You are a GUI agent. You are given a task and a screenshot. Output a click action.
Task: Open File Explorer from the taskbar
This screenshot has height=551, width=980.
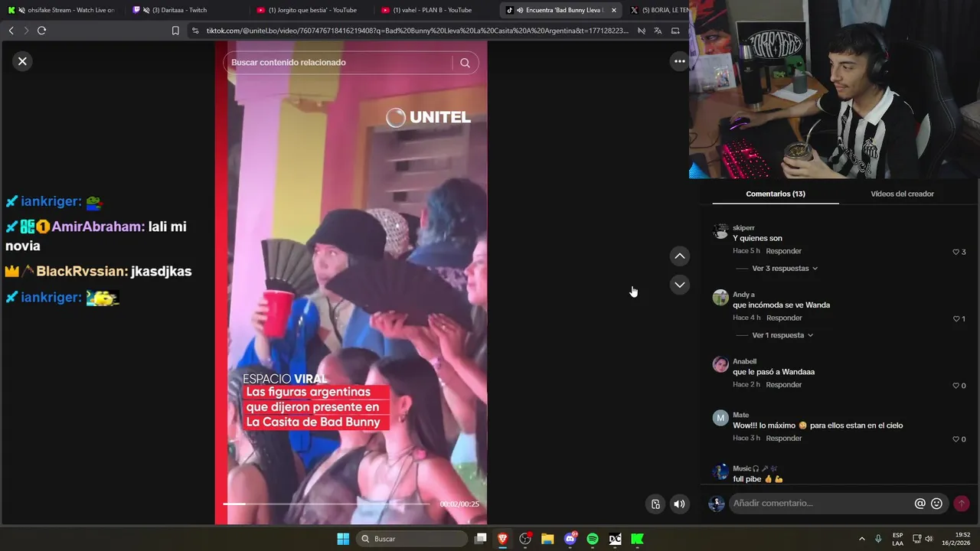coord(547,539)
